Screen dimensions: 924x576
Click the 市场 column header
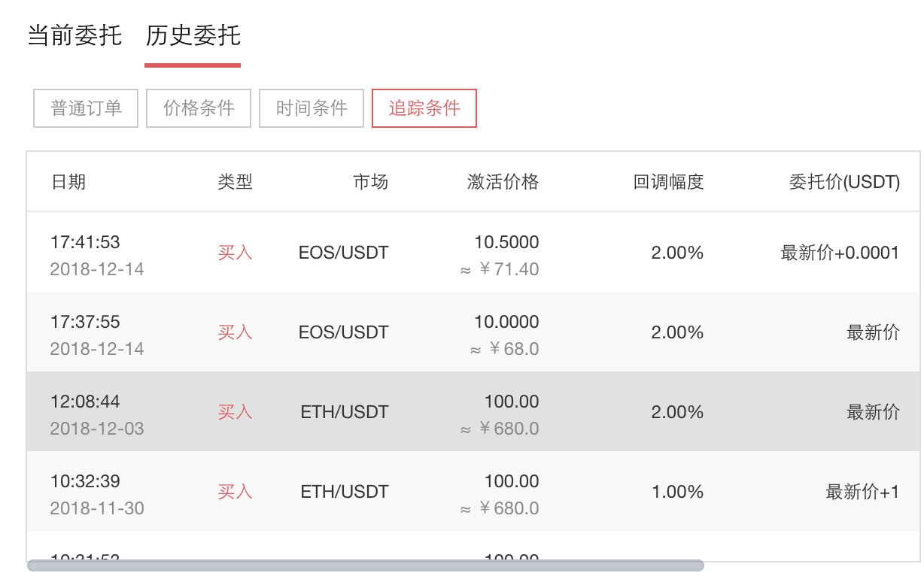(370, 182)
